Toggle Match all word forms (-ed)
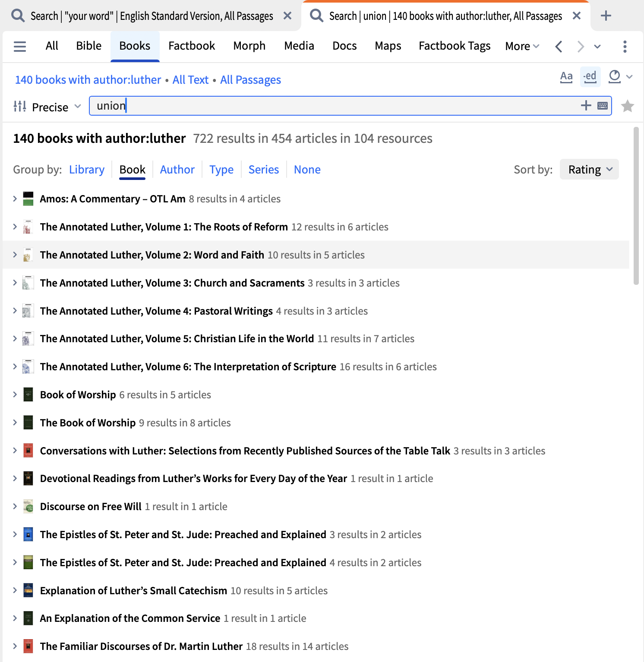This screenshot has width=644, height=662. (x=590, y=77)
